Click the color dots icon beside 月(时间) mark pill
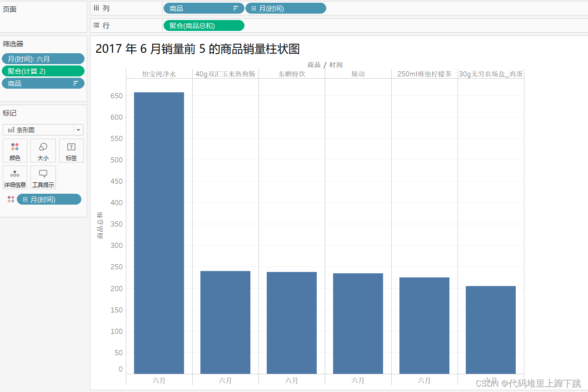588x392 pixels. [x=11, y=199]
